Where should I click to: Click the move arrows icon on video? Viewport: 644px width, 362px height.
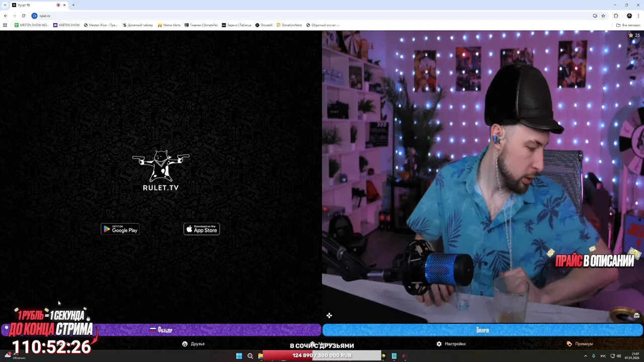[x=329, y=315]
